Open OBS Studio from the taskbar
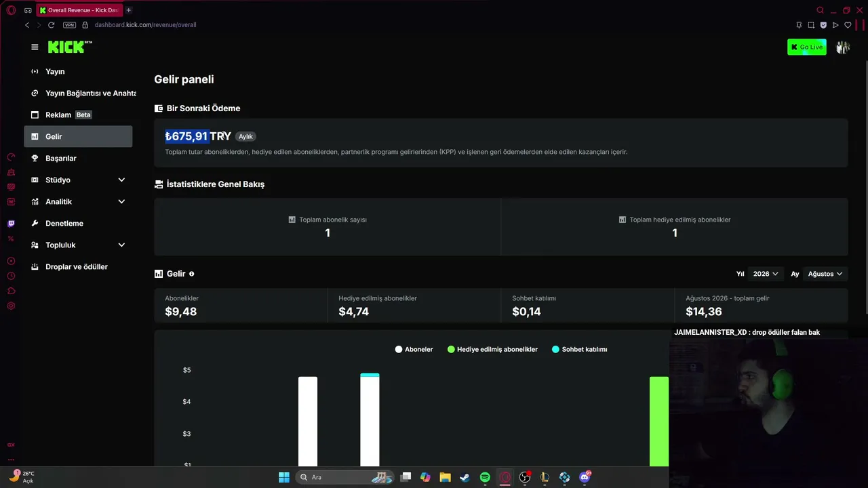Screen dimensions: 868x488 [525, 477]
